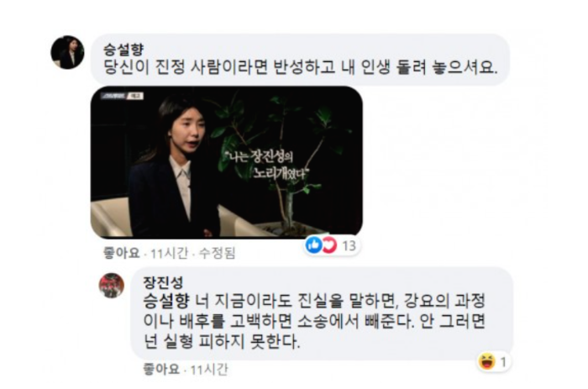View edit history via 수정됨

(x=217, y=254)
